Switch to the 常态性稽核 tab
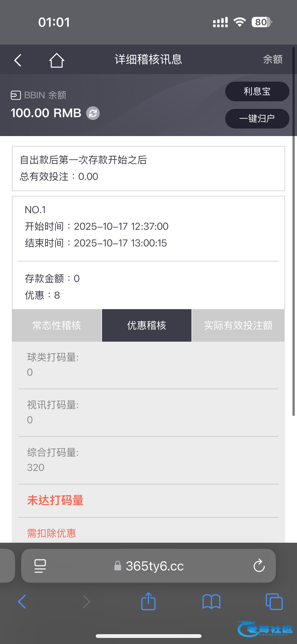The image size is (297, 644). click(x=57, y=325)
